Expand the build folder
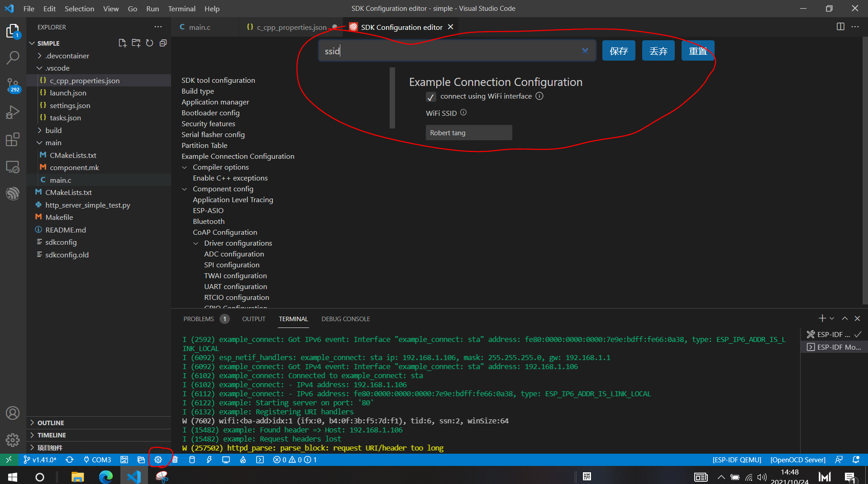The image size is (868, 484). click(39, 130)
